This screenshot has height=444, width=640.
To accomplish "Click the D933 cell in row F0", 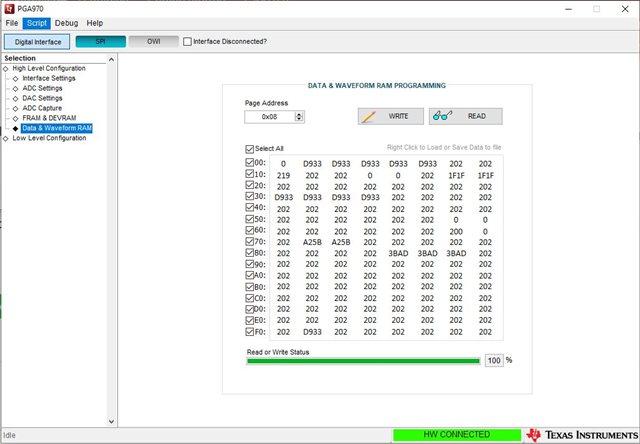I will (x=312, y=332).
